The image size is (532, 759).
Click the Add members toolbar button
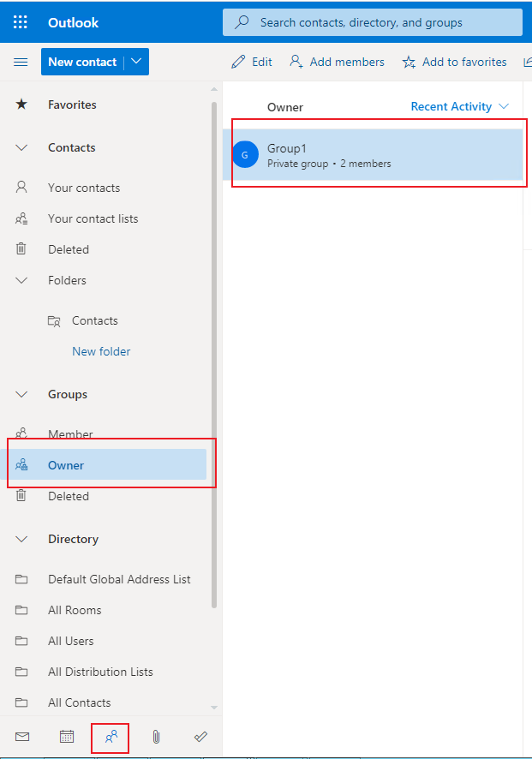pyautogui.click(x=337, y=62)
